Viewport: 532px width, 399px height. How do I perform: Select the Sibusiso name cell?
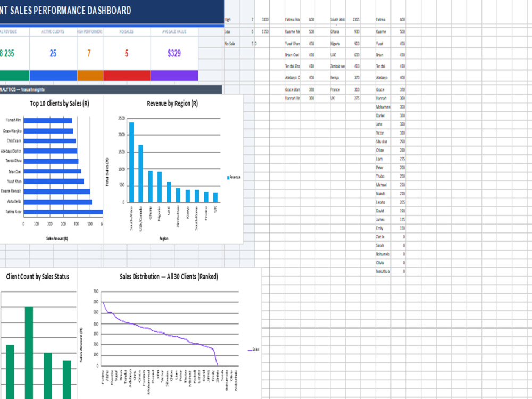pos(383,142)
